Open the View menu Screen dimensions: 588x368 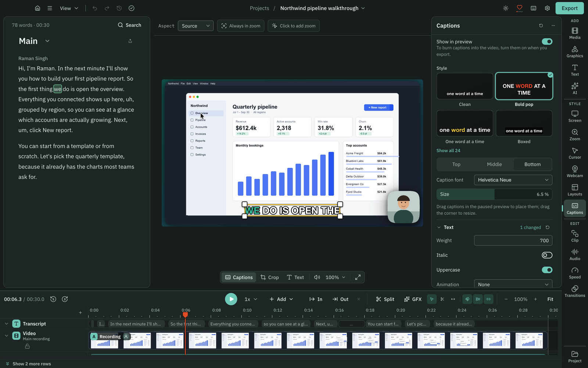pos(69,8)
